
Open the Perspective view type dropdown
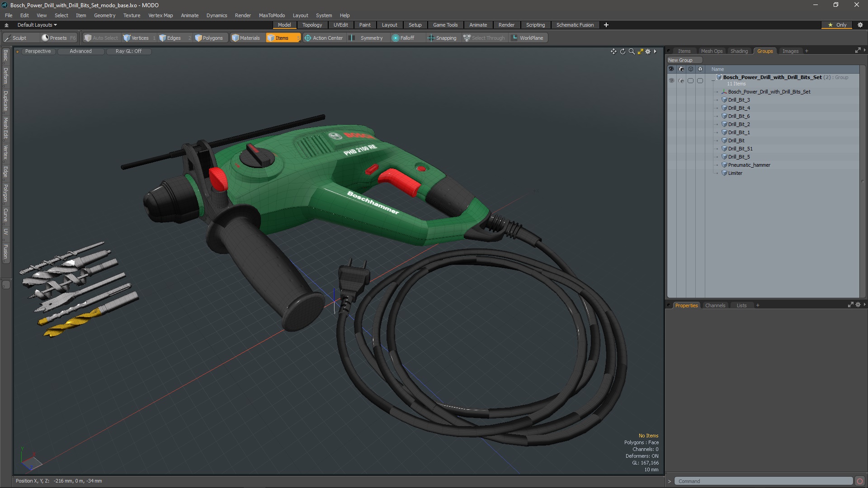[x=38, y=52]
